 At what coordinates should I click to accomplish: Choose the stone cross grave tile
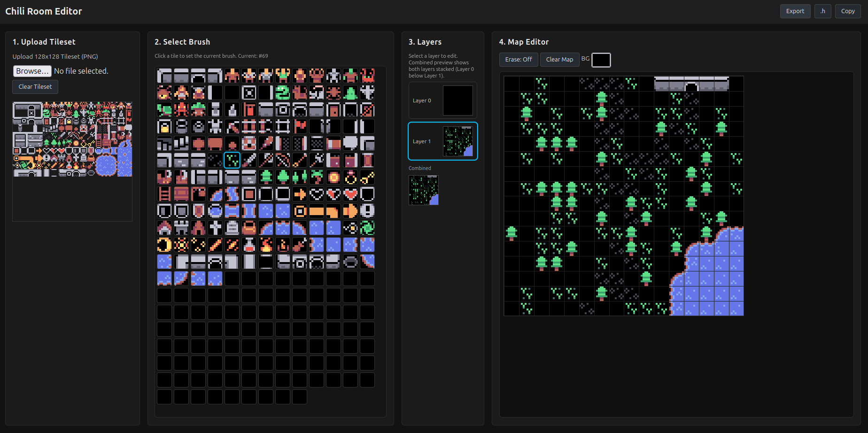coord(215,228)
